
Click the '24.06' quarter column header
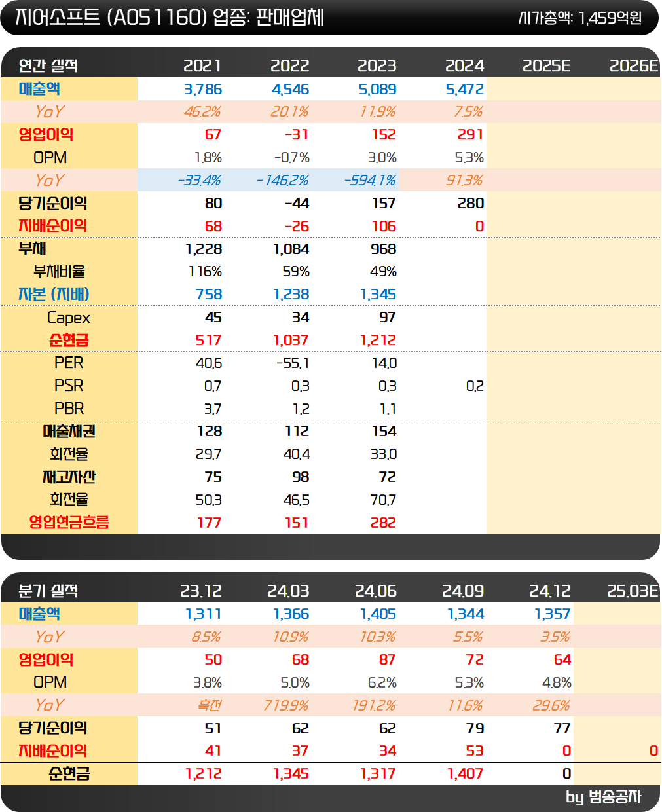click(375, 591)
